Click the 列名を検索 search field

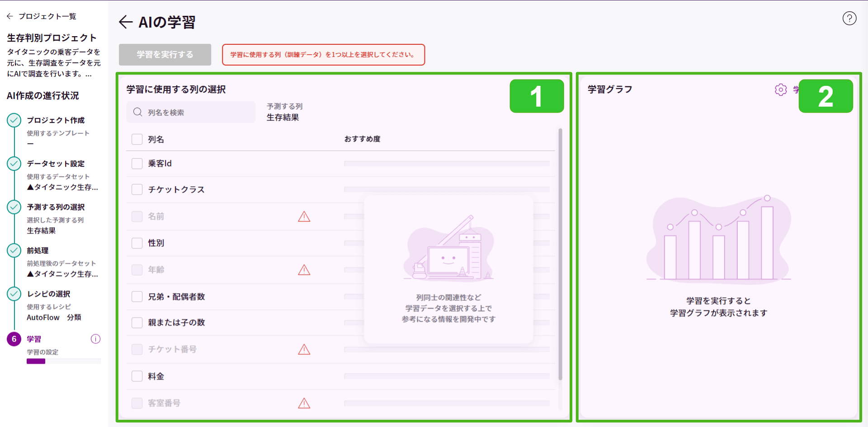tap(191, 112)
